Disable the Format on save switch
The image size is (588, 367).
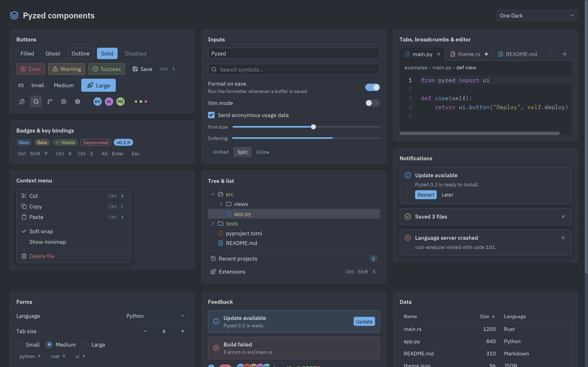[372, 87]
